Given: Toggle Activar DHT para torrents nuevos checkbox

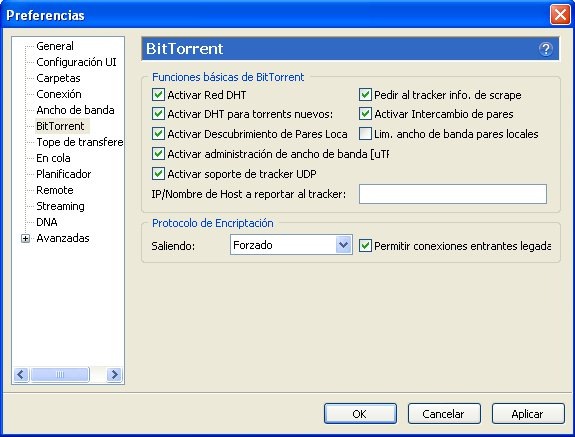Looking at the screenshot, I should [158, 114].
